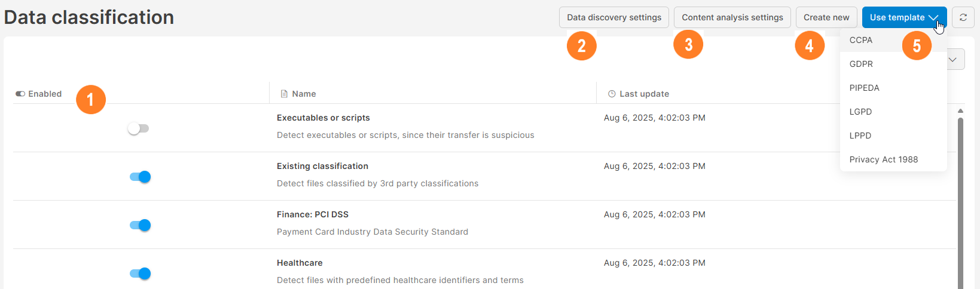Disable the Healthcare classification toggle
980x289 pixels.
click(x=140, y=273)
